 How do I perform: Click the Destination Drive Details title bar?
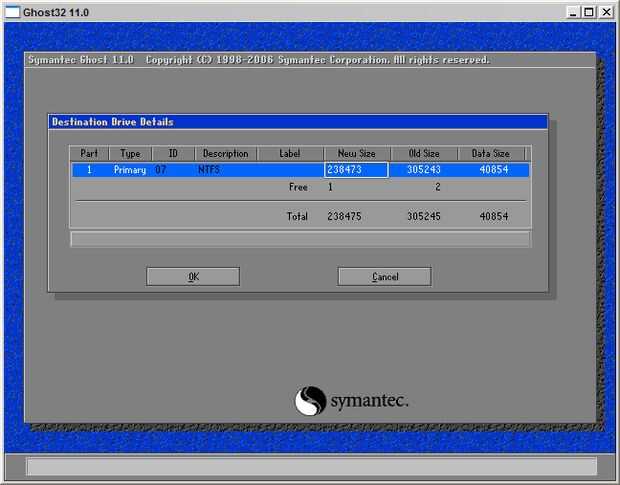pyautogui.click(x=298, y=122)
